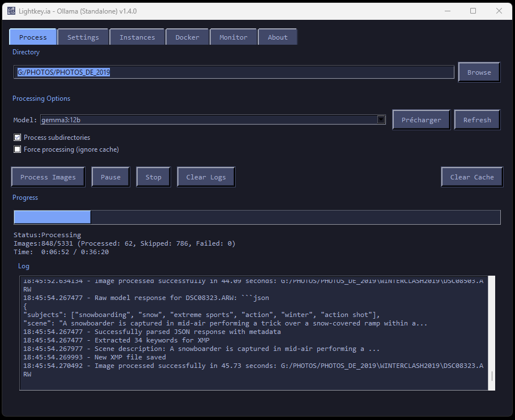Click the Process Images button
Image resolution: width=515 pixels, height=420 pixels.
point(48,177)
